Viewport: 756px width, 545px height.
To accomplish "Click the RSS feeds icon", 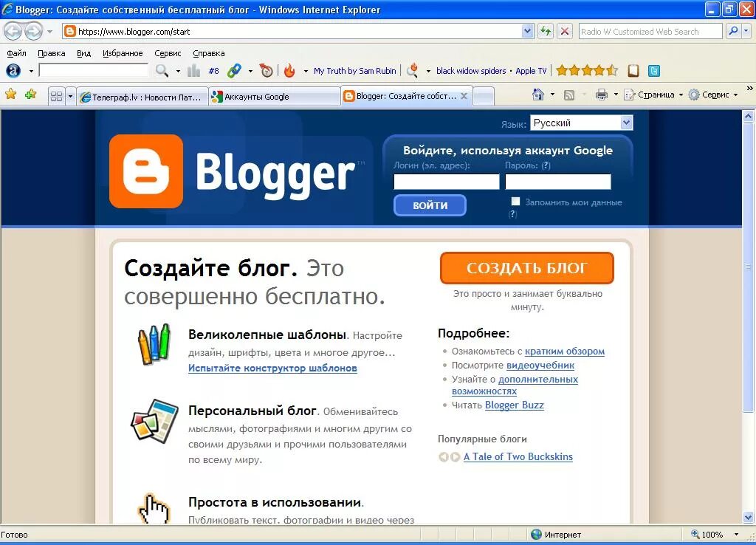I will tap(569, 95).
